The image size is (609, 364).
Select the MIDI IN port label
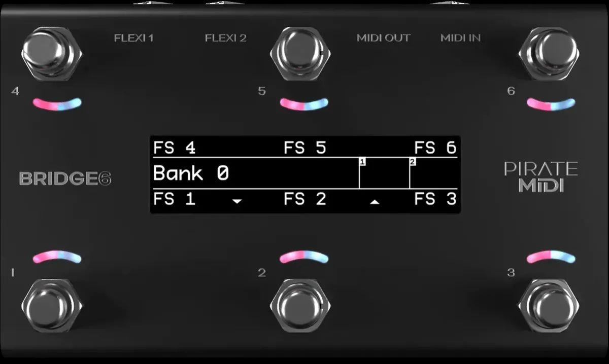click(460, 38)
